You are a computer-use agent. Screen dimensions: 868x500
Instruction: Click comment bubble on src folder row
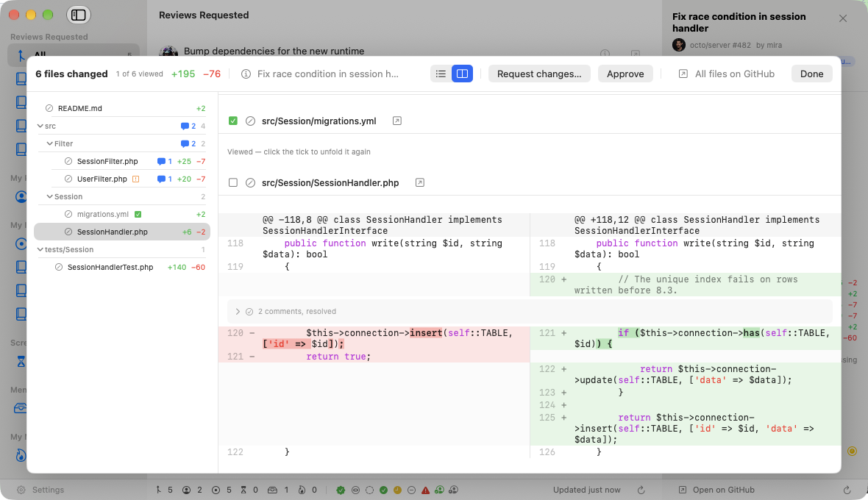(x=185, y=126)
